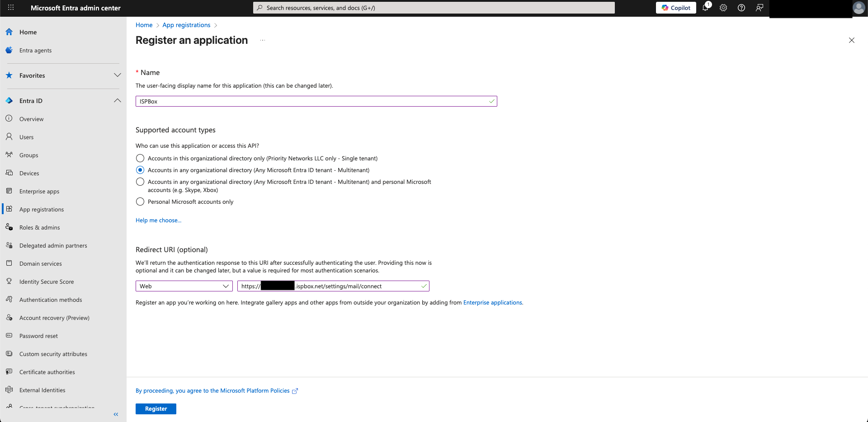Viewport: 868px width, 422px height.
Task: Select Single tenant account type option
Action: click(140, 158)
